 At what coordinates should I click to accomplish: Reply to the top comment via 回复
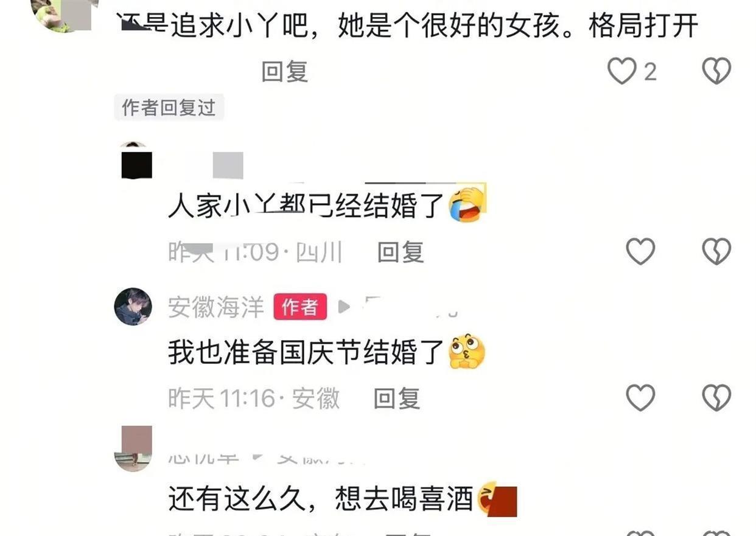point(285,72)
